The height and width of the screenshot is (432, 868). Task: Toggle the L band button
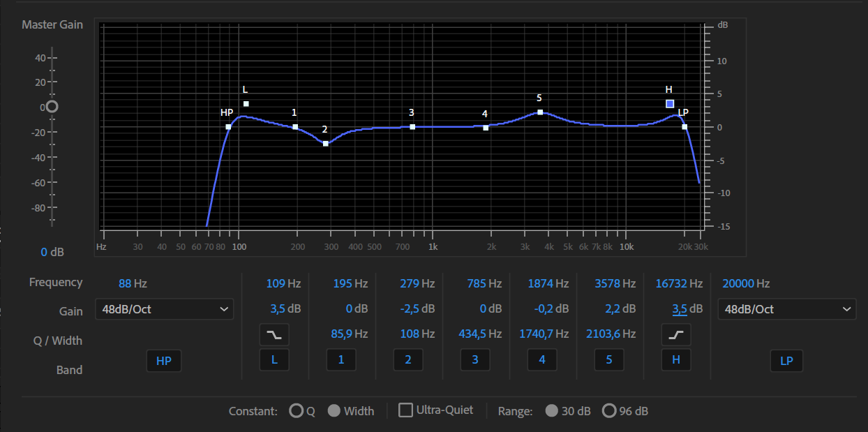(x=274, y=360)
